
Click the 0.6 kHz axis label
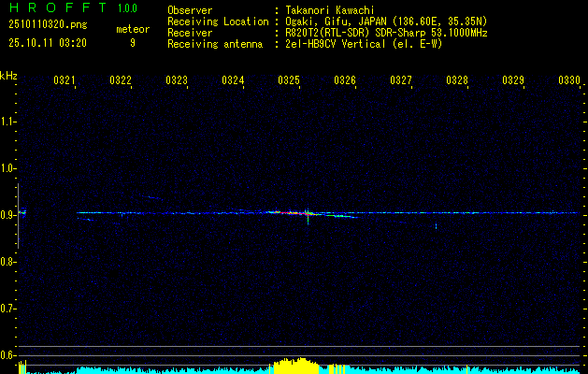point(7,355)
